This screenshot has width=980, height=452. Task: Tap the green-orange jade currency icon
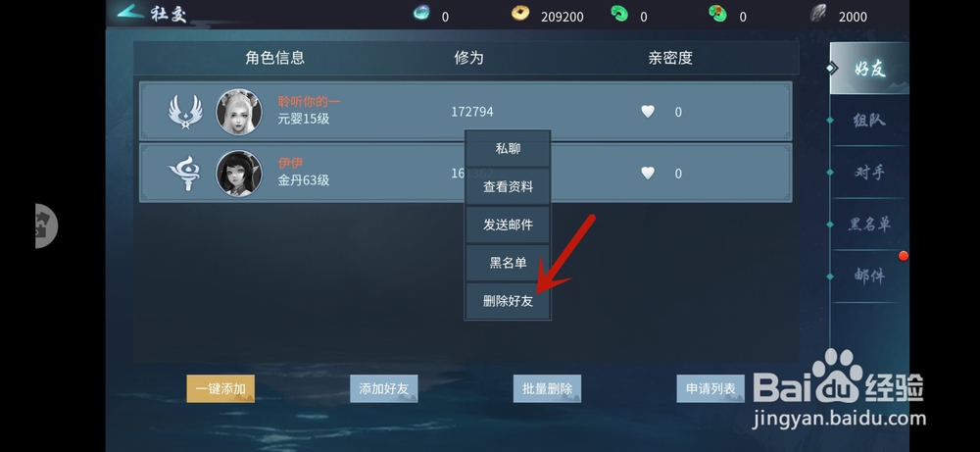tap(717, 13)
